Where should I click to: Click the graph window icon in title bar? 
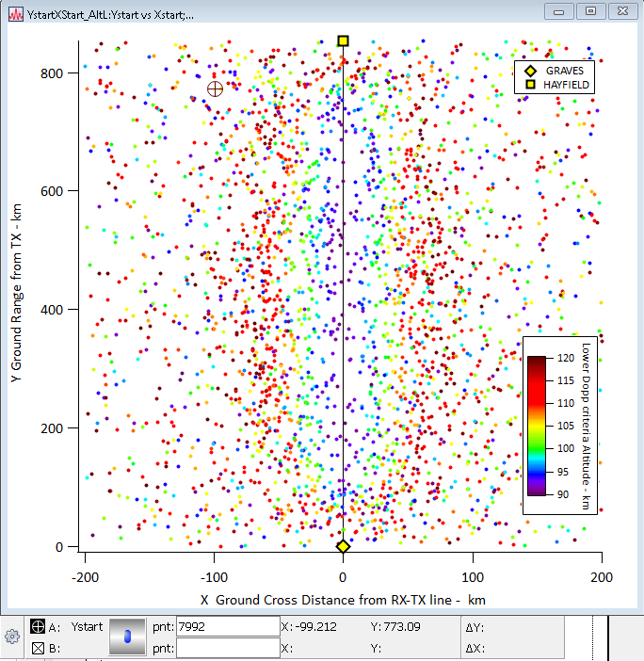tap(15, 11)
